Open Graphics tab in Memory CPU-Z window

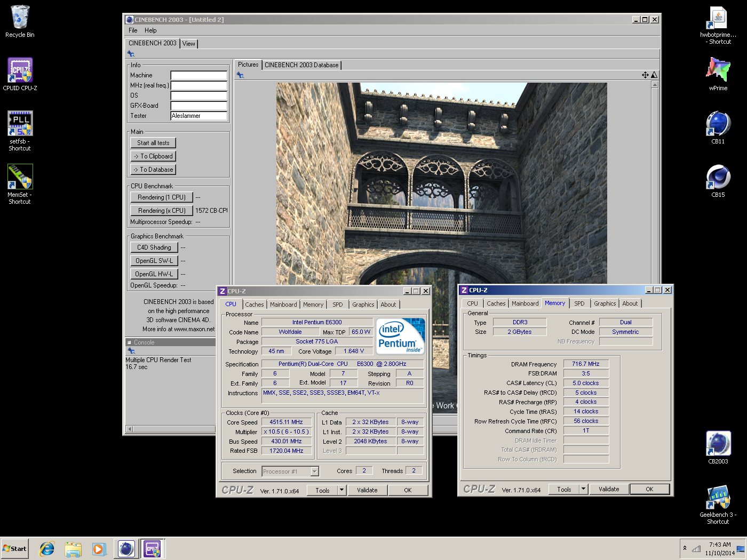(605, 303)
